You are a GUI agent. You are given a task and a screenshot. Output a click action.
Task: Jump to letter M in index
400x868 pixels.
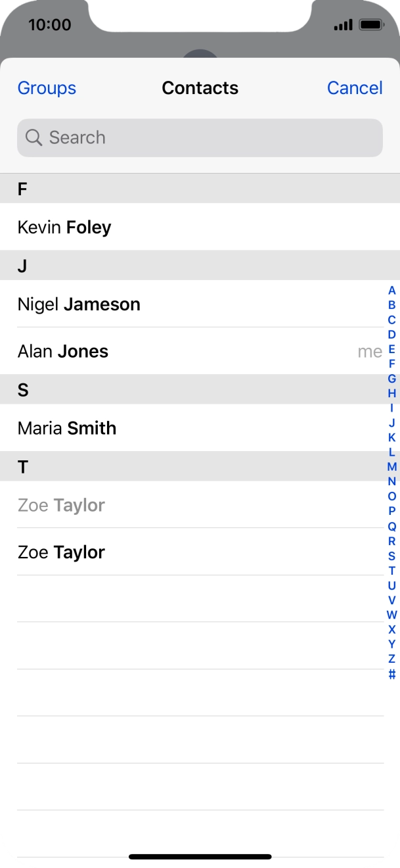(x=392, y=467)
